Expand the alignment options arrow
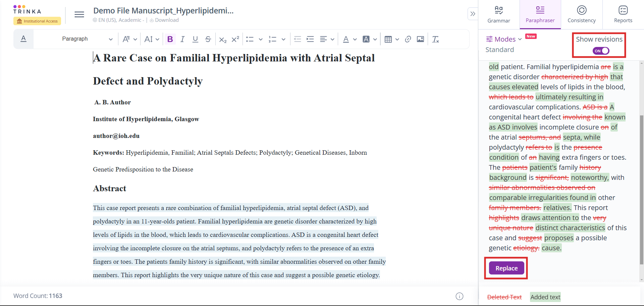Viewport: 644px width, 306px height. coord(332,40)
